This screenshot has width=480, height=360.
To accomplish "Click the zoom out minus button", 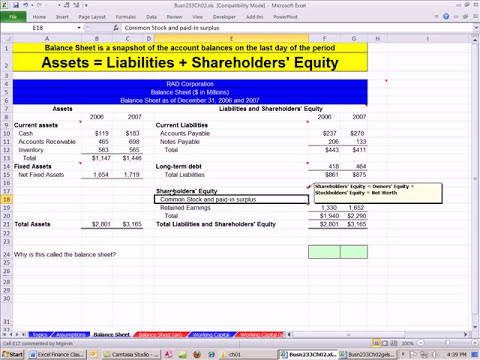I will (x=421, y=343).
